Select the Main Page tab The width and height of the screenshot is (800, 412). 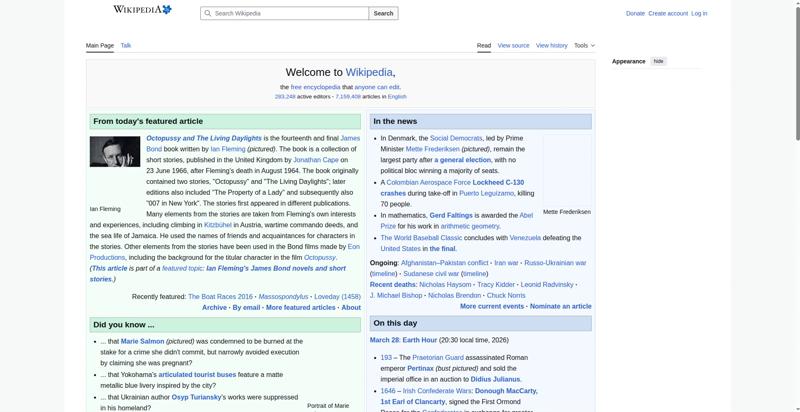(100, 45)
